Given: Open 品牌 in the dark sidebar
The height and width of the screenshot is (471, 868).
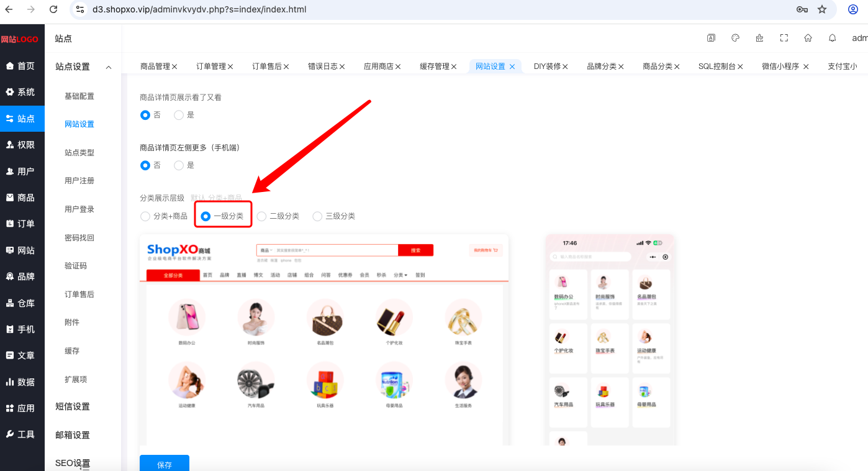Looking at the screenshot, I should tap(22, 277).
